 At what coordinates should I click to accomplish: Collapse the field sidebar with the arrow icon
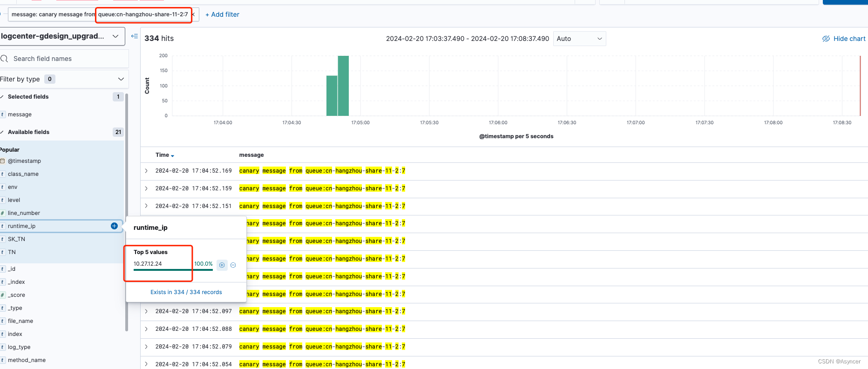(x=135, y=36)
